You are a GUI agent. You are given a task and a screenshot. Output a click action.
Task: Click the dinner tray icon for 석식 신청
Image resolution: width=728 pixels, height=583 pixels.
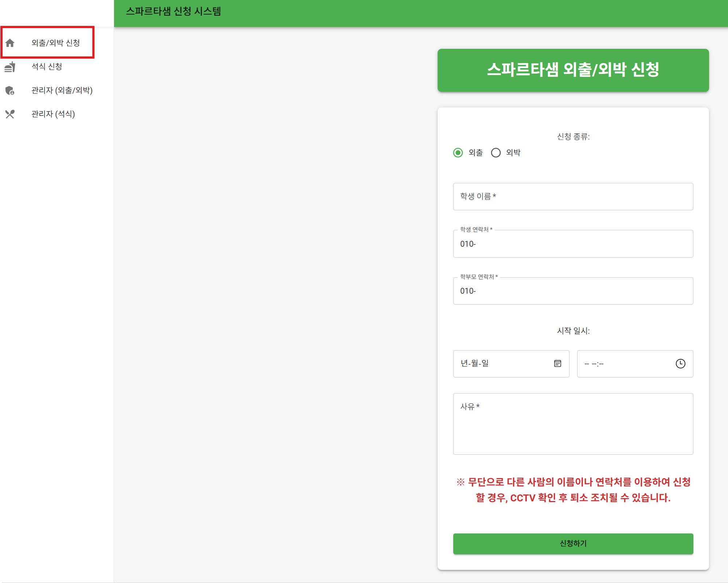[x=10, y=67]
